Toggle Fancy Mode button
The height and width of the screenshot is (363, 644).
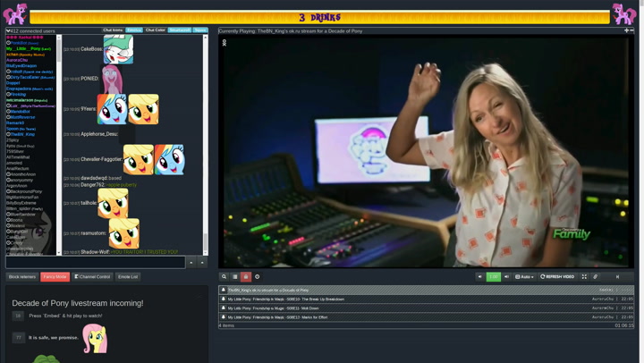[x=55, y=277]
